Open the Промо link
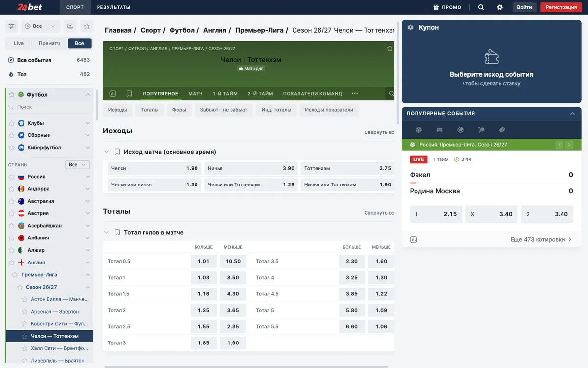This screenshot has width=588, height=368. click(x=447, y=7)
